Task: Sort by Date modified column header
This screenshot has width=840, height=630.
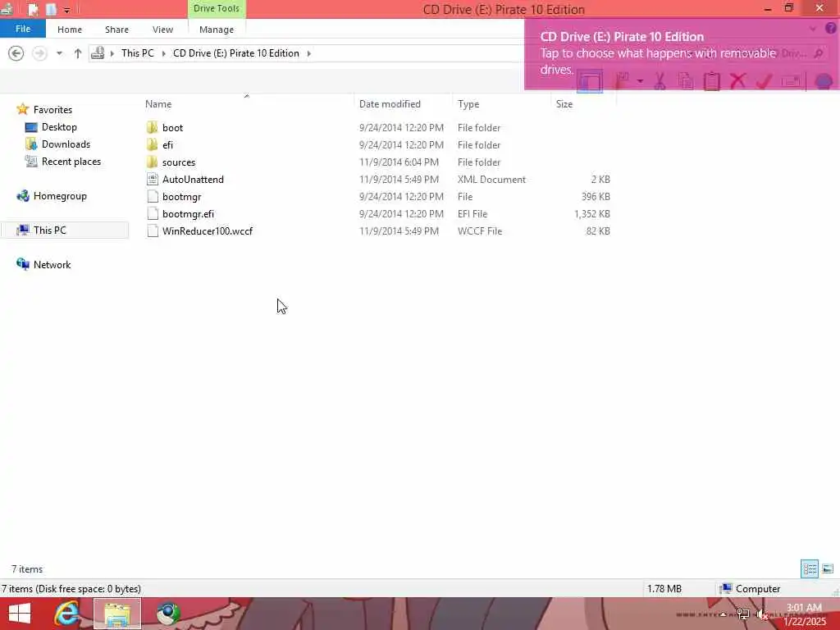Action: point(390,104)
